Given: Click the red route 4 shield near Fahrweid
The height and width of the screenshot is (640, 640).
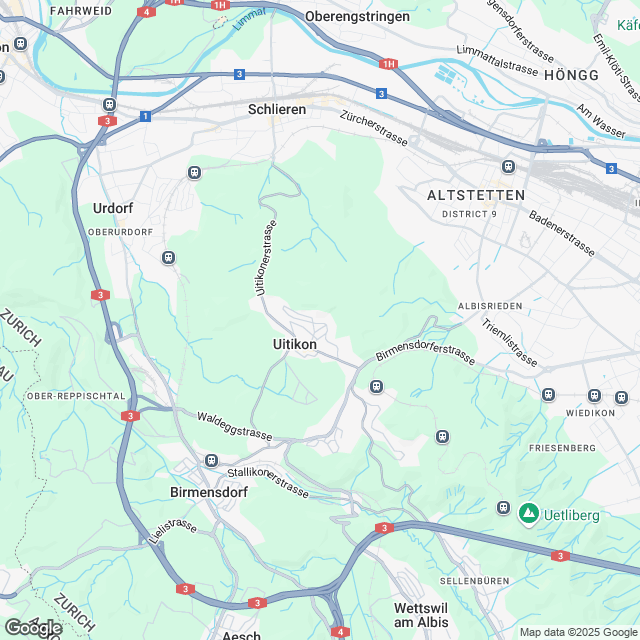Looking at the screenshot, I should (x=146, y=12).
